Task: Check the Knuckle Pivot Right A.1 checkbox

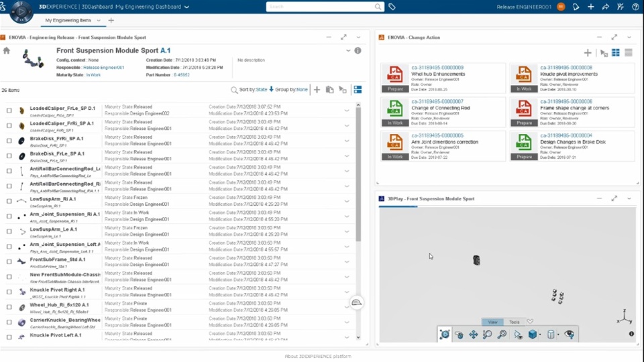Action: (9, 292)
